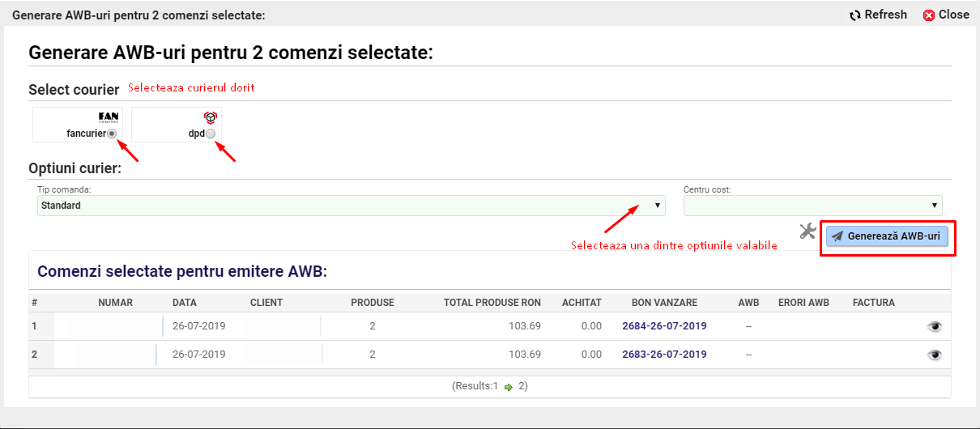980x429 pixels.
Task: View order row 2 using its eye icon
Action: [x=935, y=355]
